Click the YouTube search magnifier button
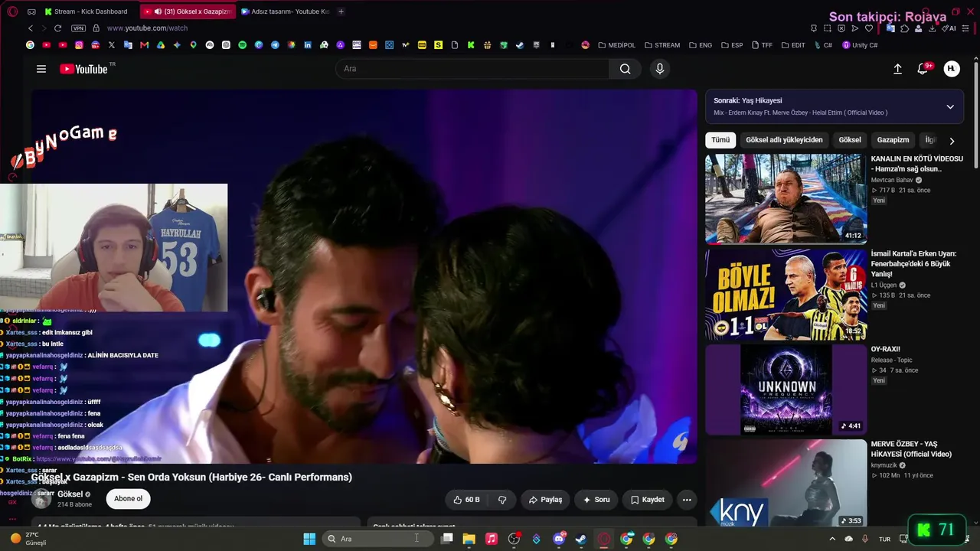Image resolution: width=980 pixels, height=551 pixels. (626, 69)
